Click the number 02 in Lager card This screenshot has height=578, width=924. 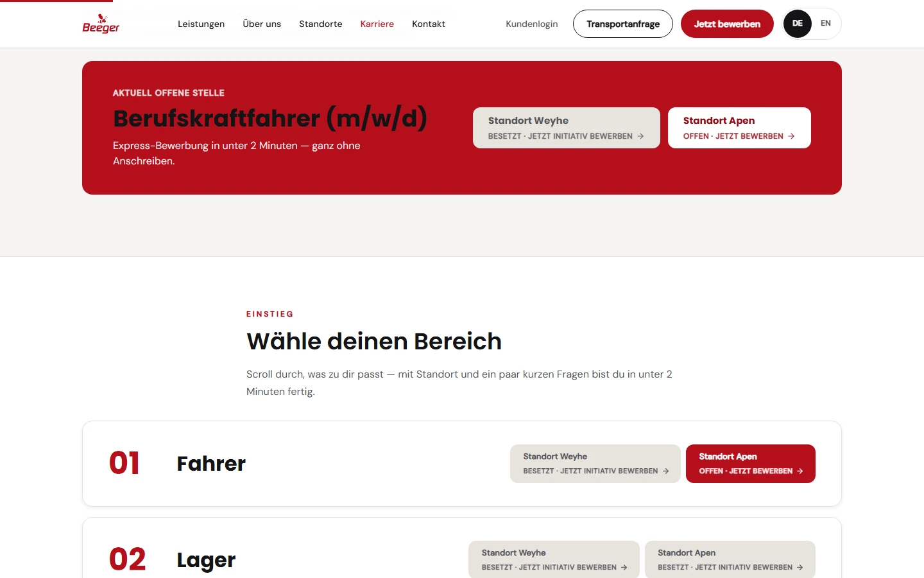(127, 559)
